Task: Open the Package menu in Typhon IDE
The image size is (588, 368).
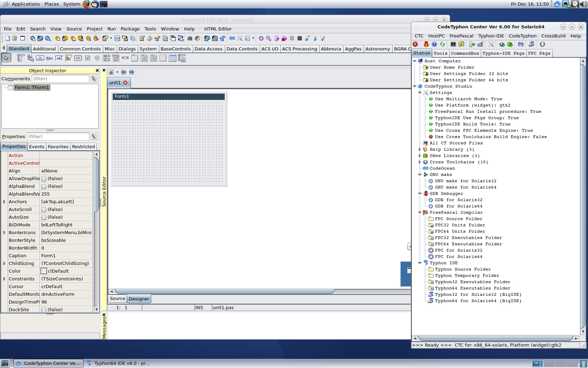Action: pos(130,29)
